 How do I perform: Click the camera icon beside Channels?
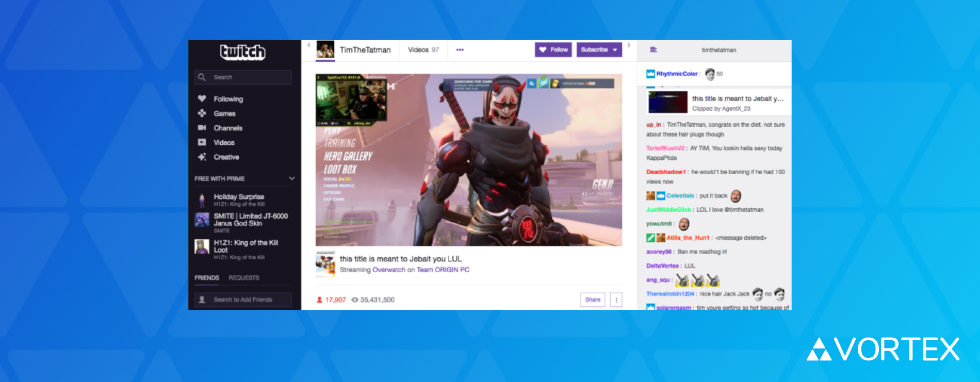[202, 128]
